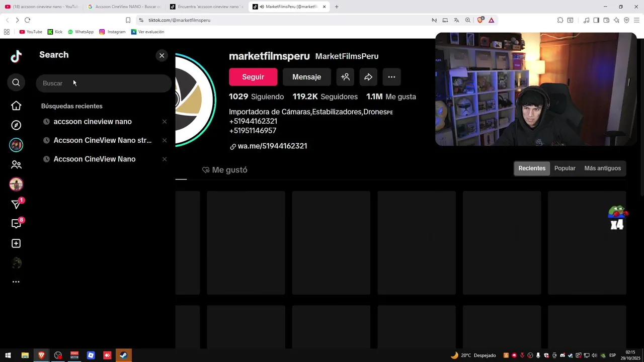The width and height of the screenshot is (644, 362).
Task: Click the share arrow icon on the profile
Action: pyautogui.click(x=368, y=77)
